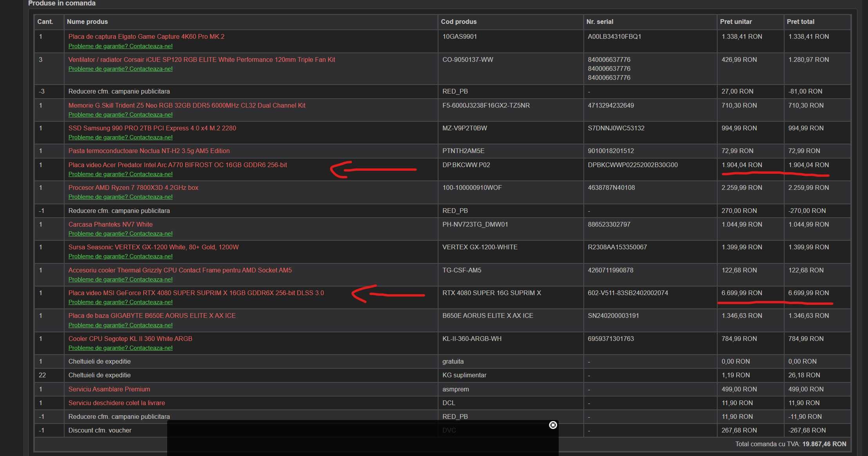The height and width of the screenshot is (456, 868).
Task: Open Procesor AMD Ryzen 7 7800X3D link
Action: click(x=134, y=188)
